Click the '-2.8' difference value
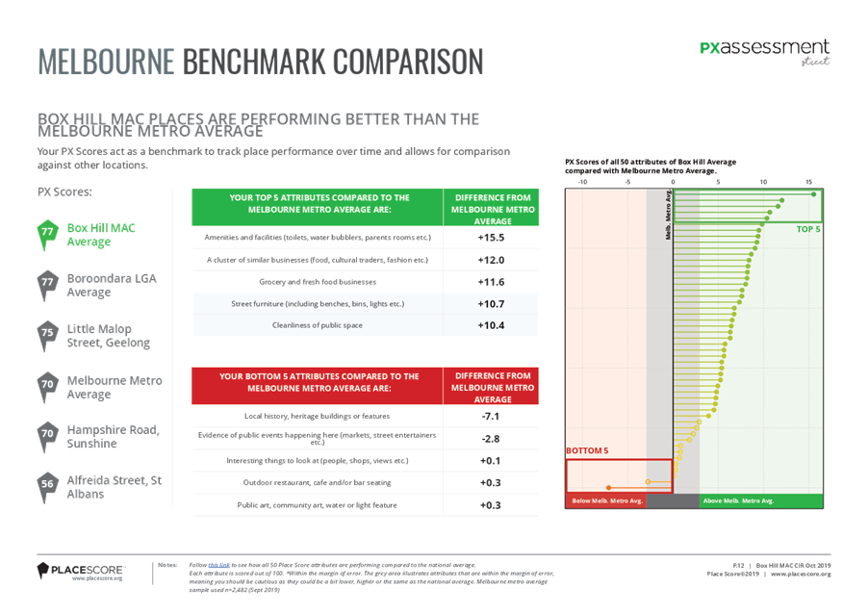 click(491, 439)
